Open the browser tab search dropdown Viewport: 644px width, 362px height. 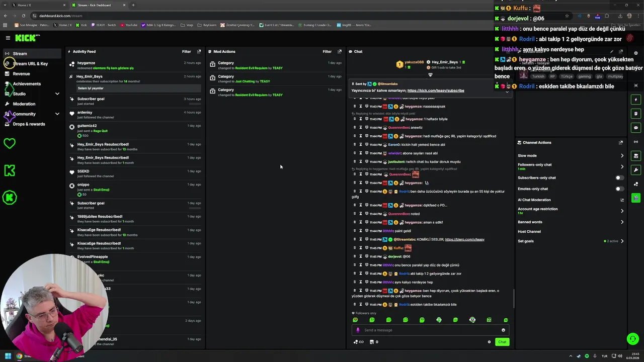click(6, 5)
